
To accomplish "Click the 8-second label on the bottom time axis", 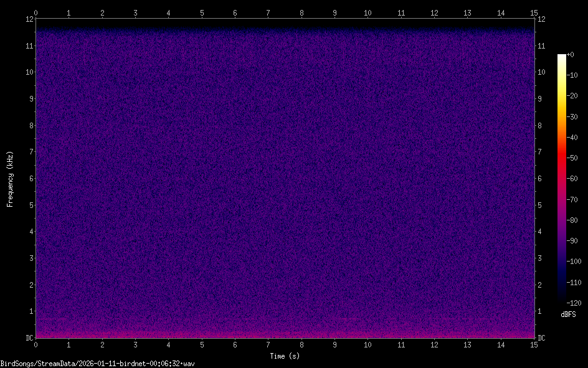I will pyautogui.click(x=301, y=344).
